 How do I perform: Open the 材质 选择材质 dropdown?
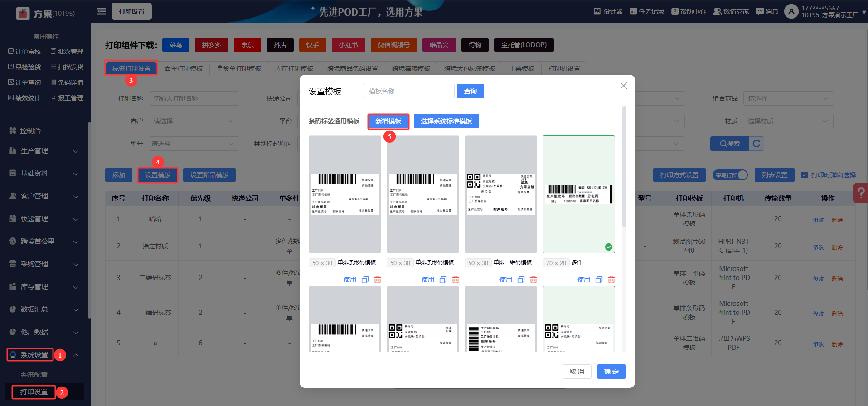click(x=788, y=121)
